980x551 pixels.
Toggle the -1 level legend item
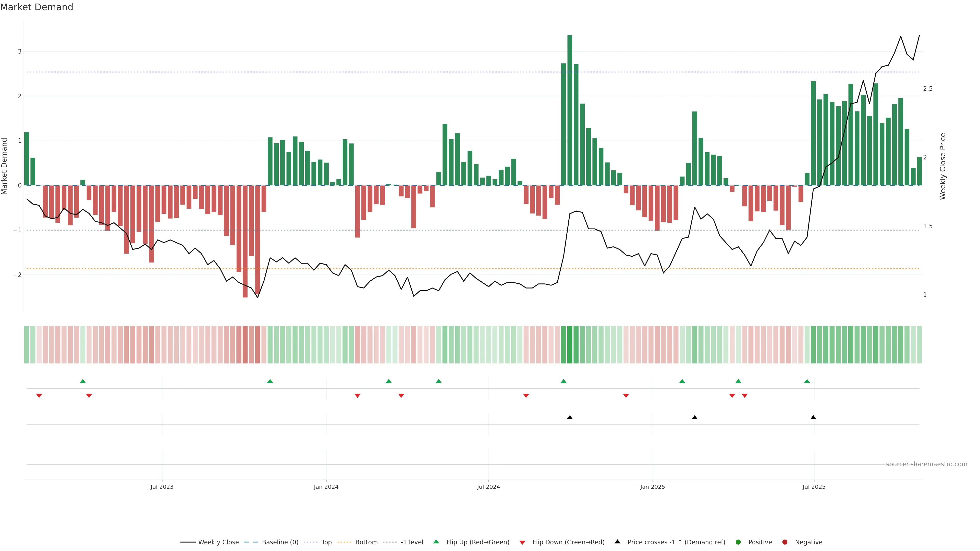pos(412,542)
